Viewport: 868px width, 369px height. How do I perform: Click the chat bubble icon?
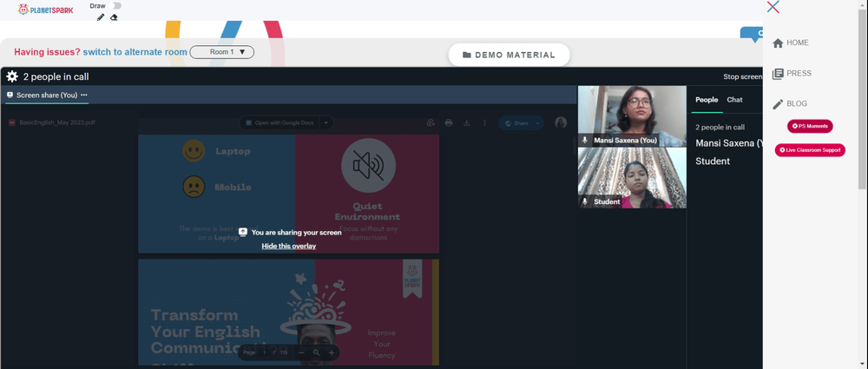pyautogui.click(x=752, y=35)
